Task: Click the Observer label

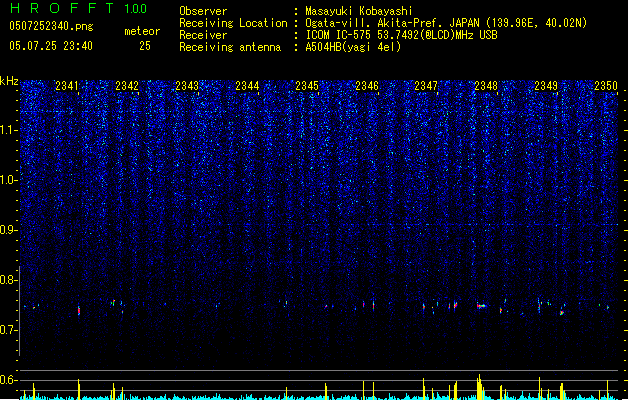Action: pos(203,11)
